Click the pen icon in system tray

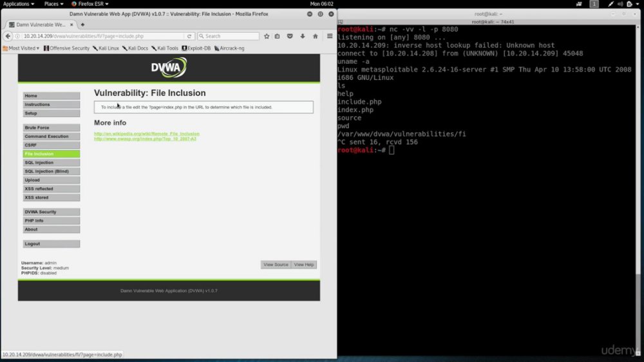(611, 4)
